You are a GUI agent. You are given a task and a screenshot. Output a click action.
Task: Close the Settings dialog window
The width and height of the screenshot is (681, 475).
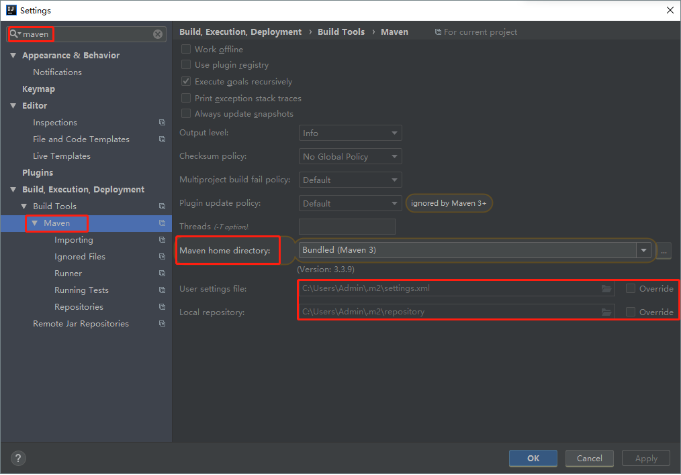[670, 10]
